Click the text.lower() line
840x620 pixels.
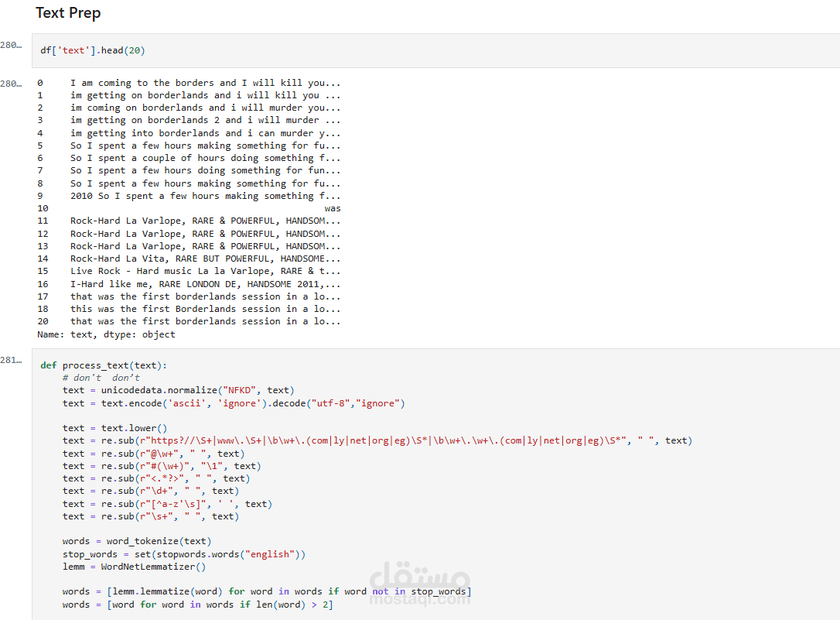point(114,428)
